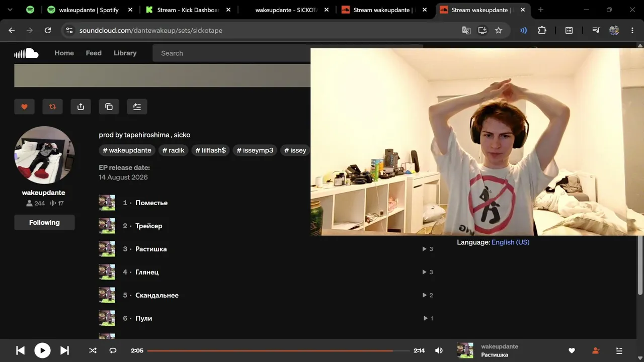View wakeupdante's 244 followers
The height and width of the screenshot is (362, 644).
(36, 203)
